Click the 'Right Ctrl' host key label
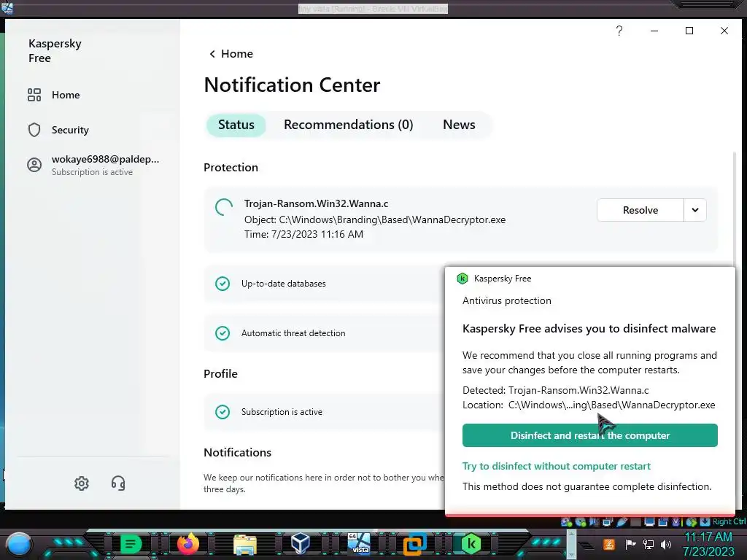 [729, 522]
